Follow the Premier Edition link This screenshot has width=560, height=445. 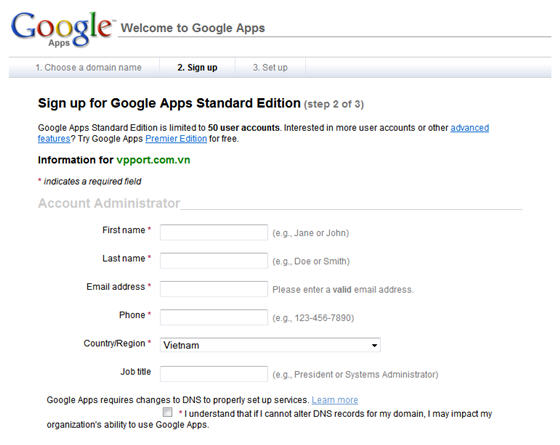coord(176,139)
